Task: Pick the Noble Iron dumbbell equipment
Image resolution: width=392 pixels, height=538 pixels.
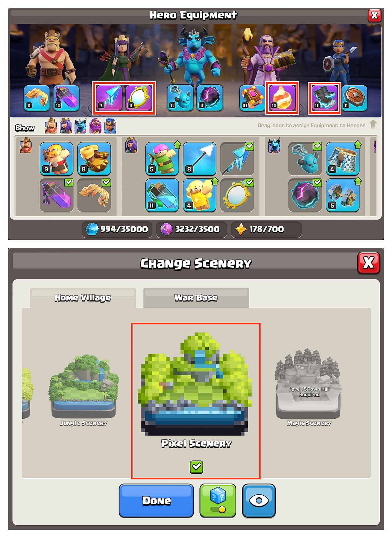Action: [342, 195]
